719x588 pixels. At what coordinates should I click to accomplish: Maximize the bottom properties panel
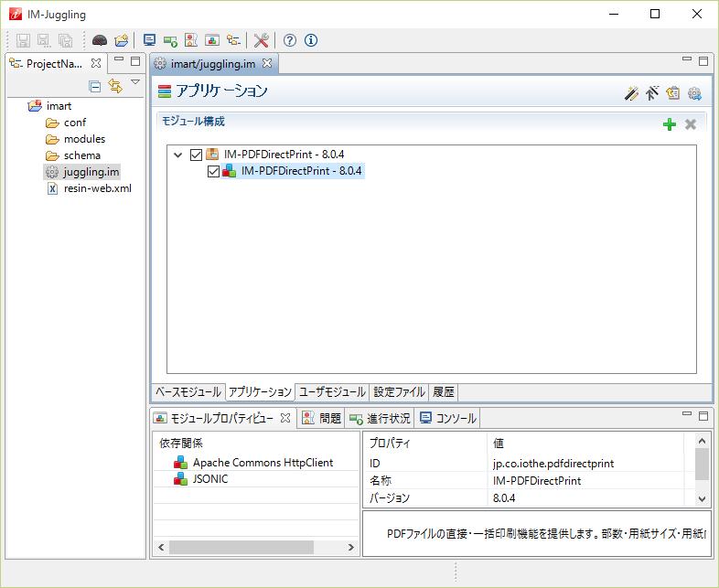point(703,416)
